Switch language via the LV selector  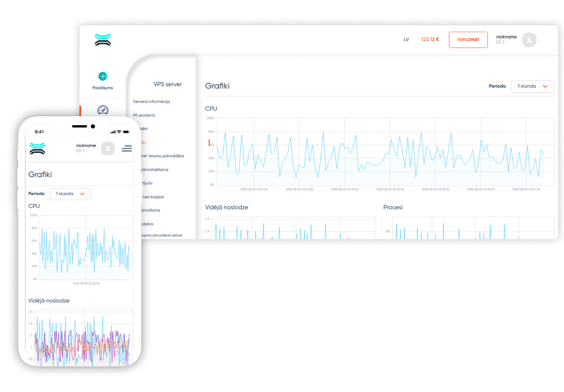(406, 40)
